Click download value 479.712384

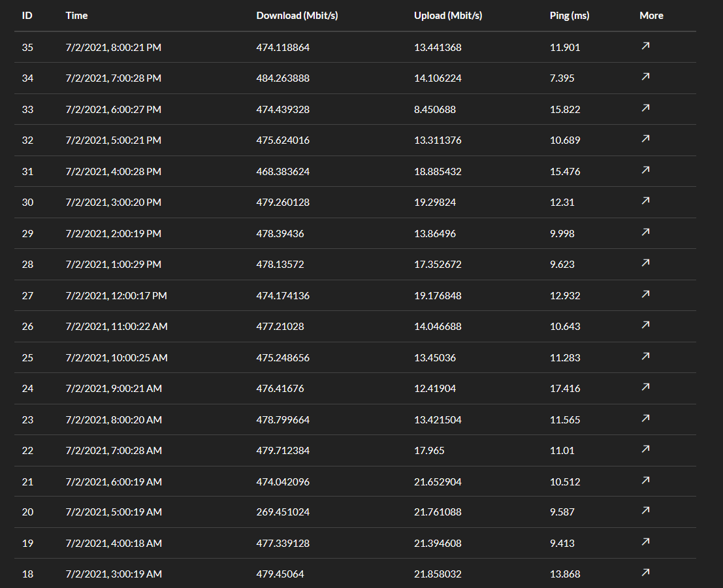pos(283,451)
